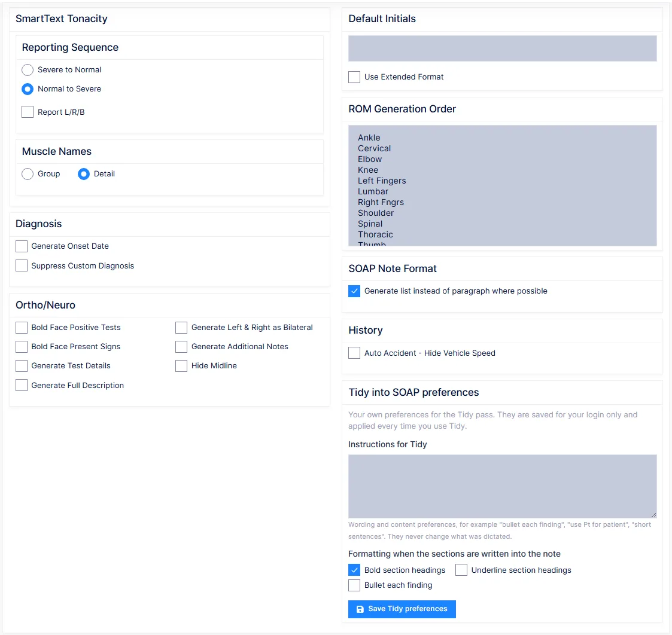Select Cervical in ROM order list
Screen dimensions: 672x635
374,148
